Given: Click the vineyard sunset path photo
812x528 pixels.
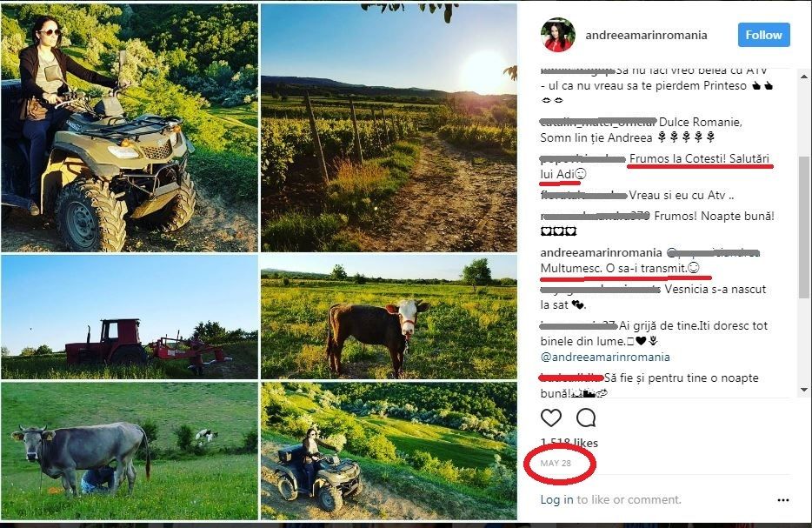Looking at the screenshot, I should tap(389, 128).
